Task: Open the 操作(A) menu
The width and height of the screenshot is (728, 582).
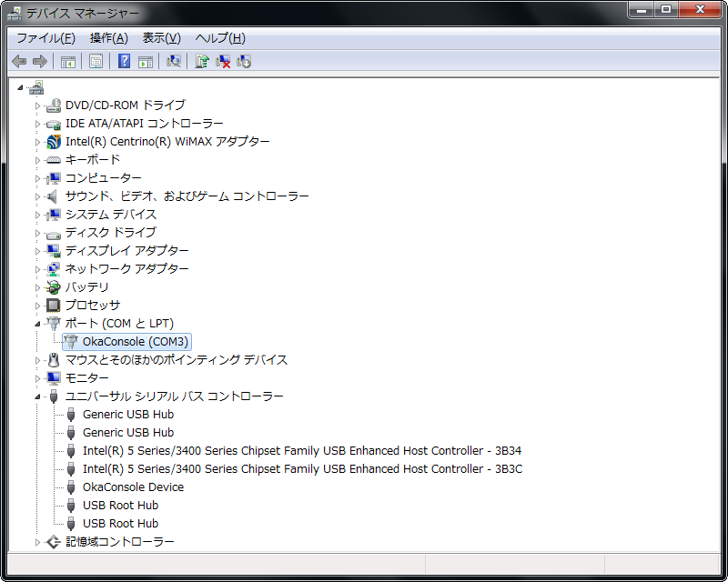Action: (x=108, y=38)
